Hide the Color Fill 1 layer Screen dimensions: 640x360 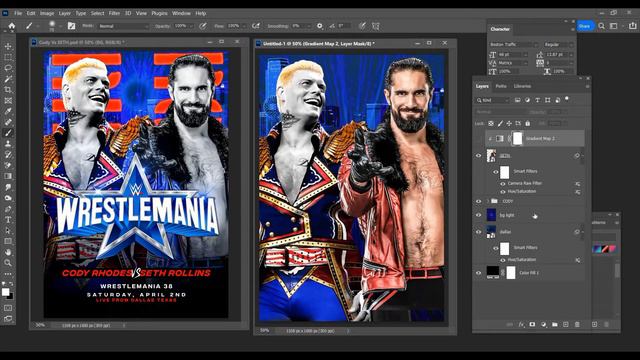478,273
